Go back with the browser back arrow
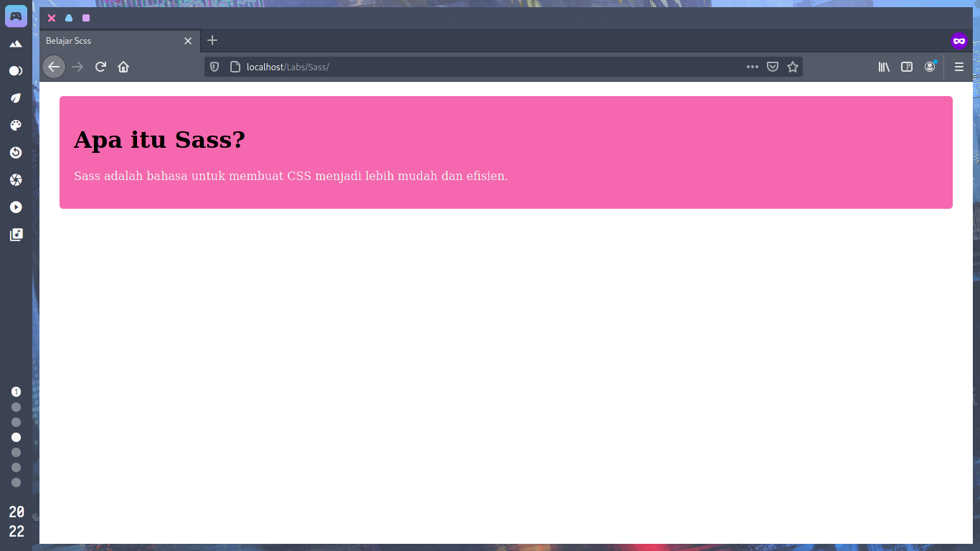The image size is (980, 551). tap(54, 67)
